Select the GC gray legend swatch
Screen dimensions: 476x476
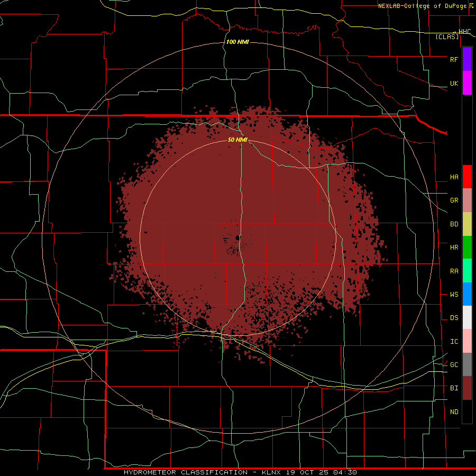[x=467, y=364]
